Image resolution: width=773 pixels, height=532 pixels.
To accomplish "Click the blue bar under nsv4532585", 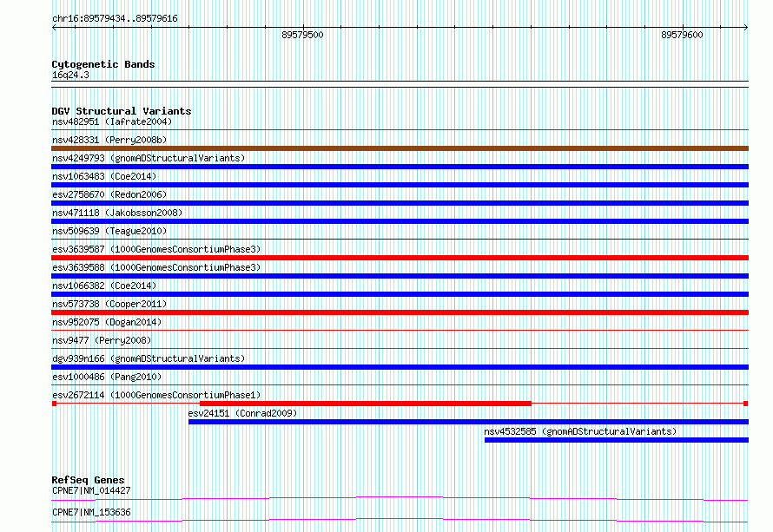I will pos(617,440).
